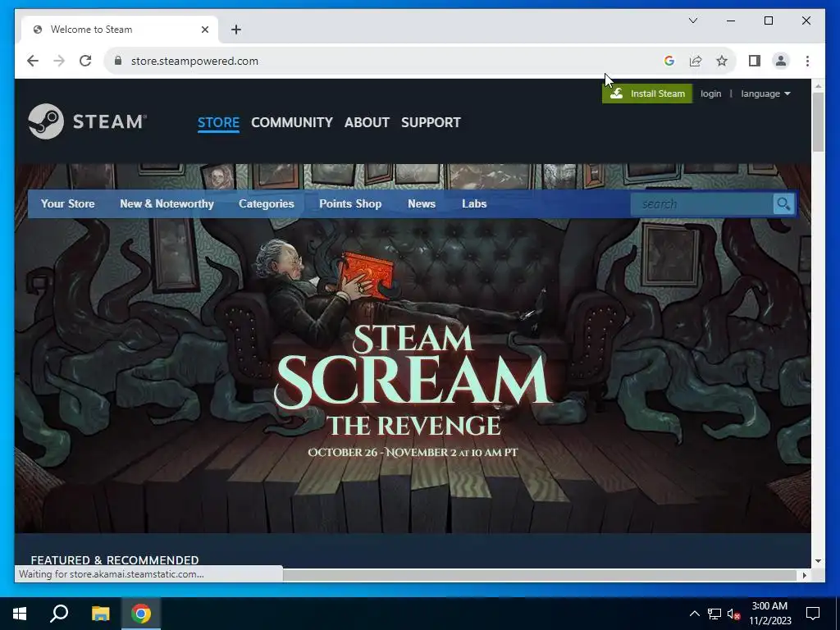Click the taskbar search icon
Viewport: 840px width, 630px height.
[59, 614]
